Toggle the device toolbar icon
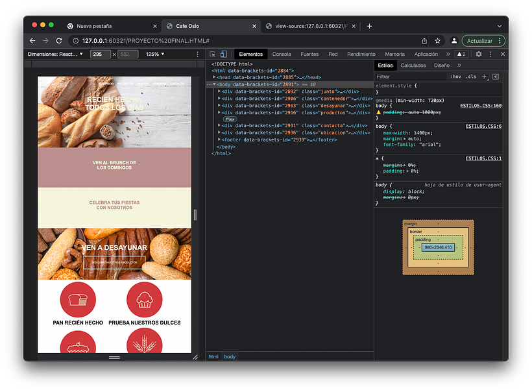 click(x=224, y=54)
